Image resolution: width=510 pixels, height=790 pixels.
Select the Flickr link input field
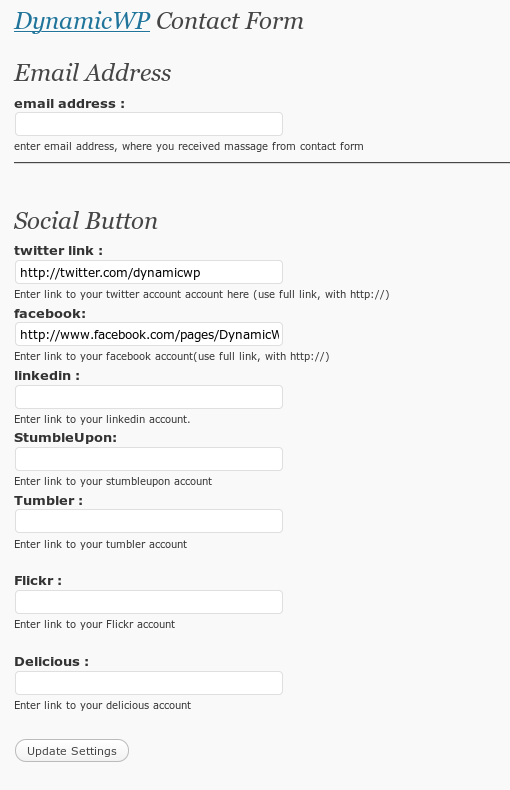coord(149,602)
